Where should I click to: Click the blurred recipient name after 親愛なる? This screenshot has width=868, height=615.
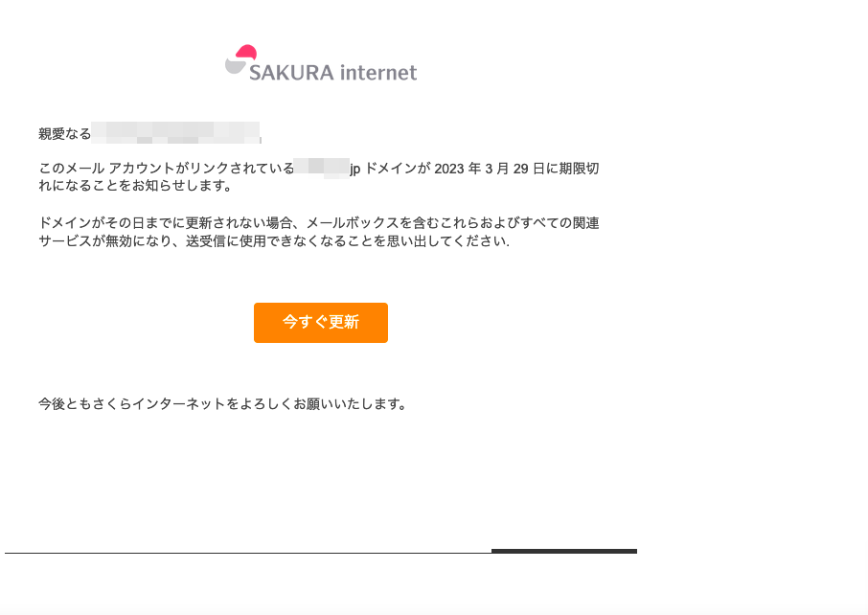pos(176,133)
